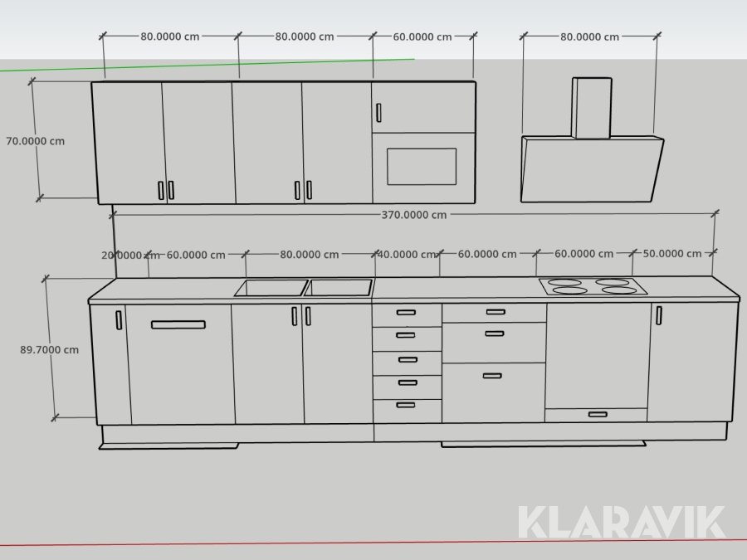Click the right basin of the double sink
Image resolution: width=747 pixels, height=560 pixels.
pyautogui.click(x=339, y=288)
